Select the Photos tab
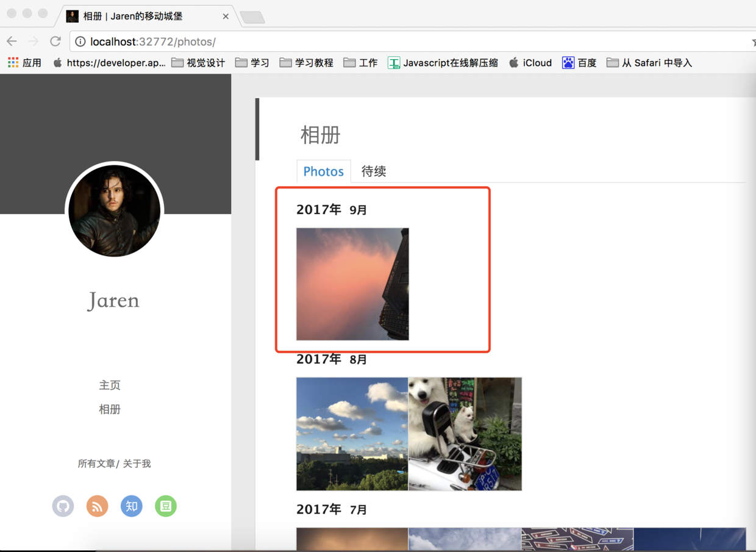756x552 pixels. point(324,171)
